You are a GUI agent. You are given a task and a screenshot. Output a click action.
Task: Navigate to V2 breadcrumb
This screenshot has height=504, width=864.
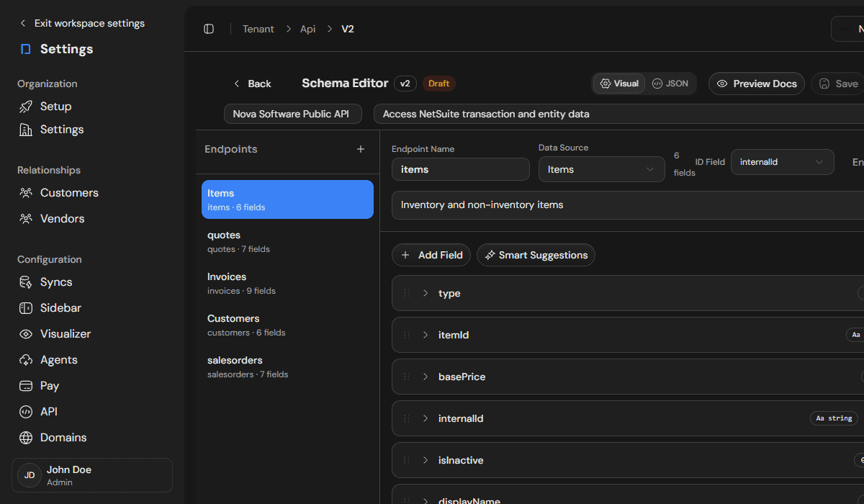(348, 29)
